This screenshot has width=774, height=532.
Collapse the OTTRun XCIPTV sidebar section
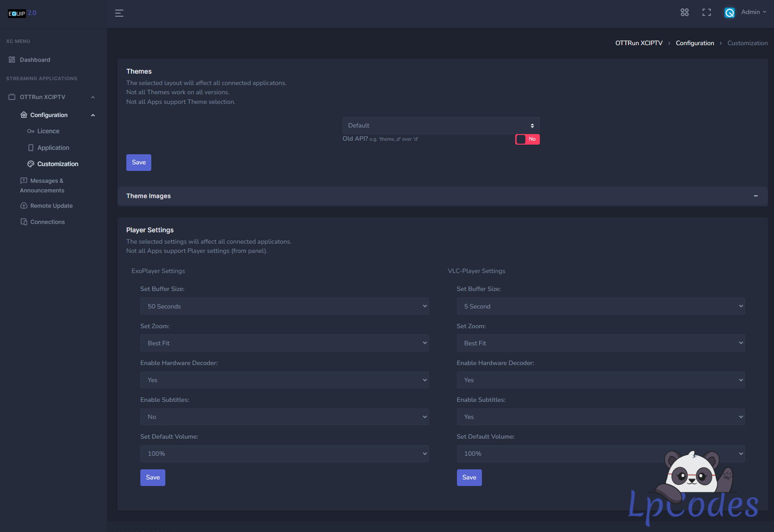(93, 97)
